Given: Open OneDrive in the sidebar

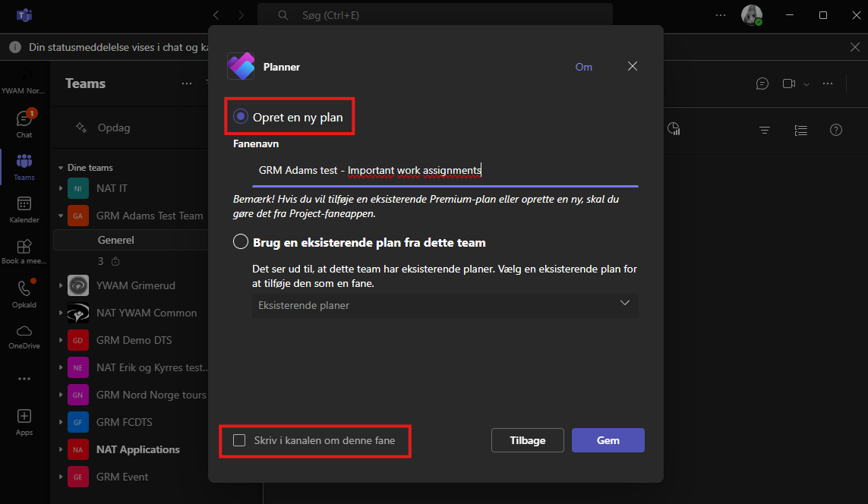Looking at the screenshot, I should click(24, 337).
